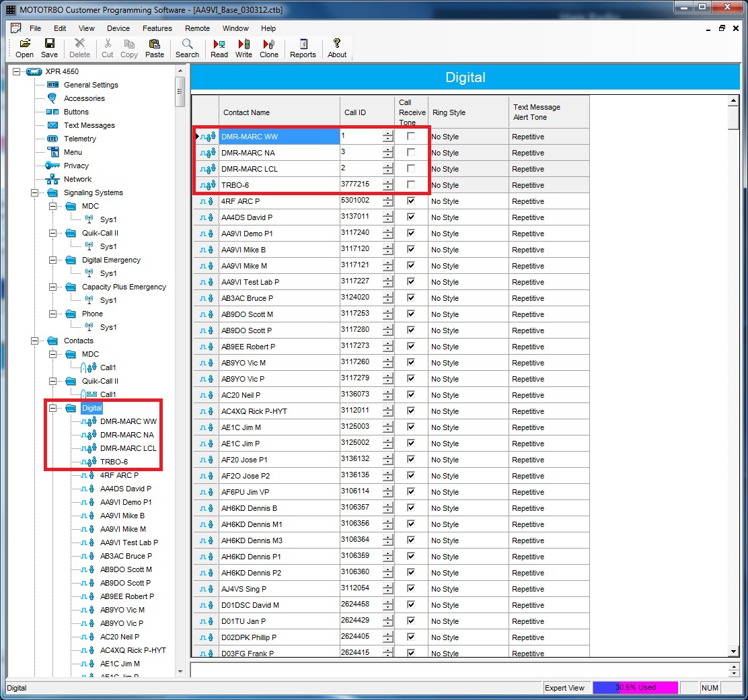Click the Contact Name column header
The height and width of the screenshot is (700, 748).
(x=280, y=112)
